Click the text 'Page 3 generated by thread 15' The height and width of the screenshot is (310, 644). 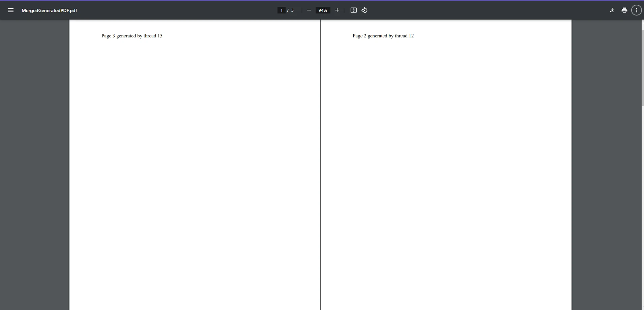tap(132, 36)
